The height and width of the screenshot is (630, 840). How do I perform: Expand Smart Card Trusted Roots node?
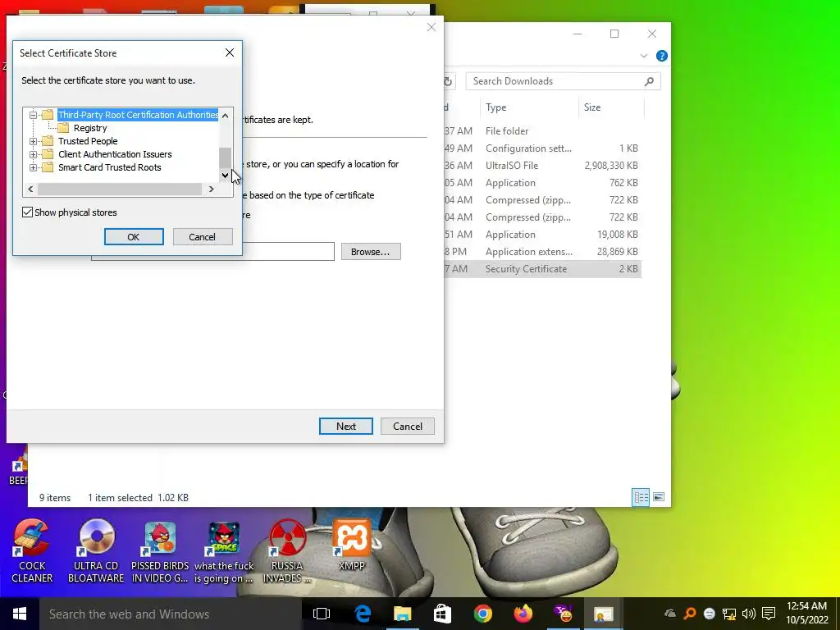(33, 167)
